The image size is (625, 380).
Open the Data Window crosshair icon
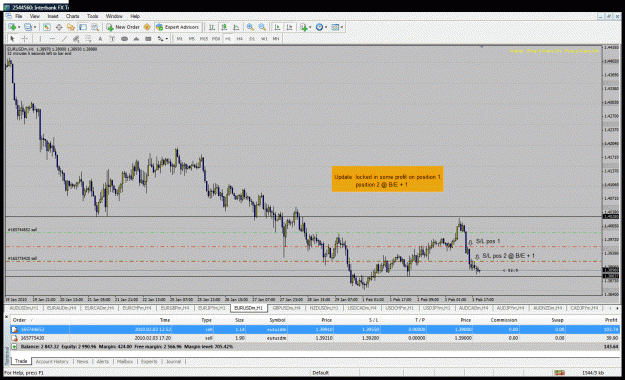[x=59, y=27]
